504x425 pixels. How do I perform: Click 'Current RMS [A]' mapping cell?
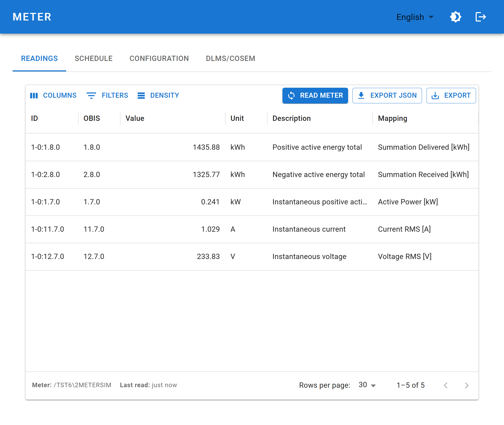(x=404, y=229)
